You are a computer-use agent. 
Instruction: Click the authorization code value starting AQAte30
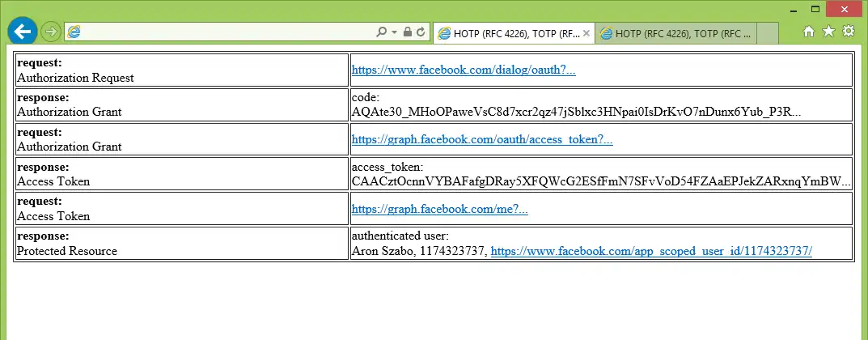(576, 113)
